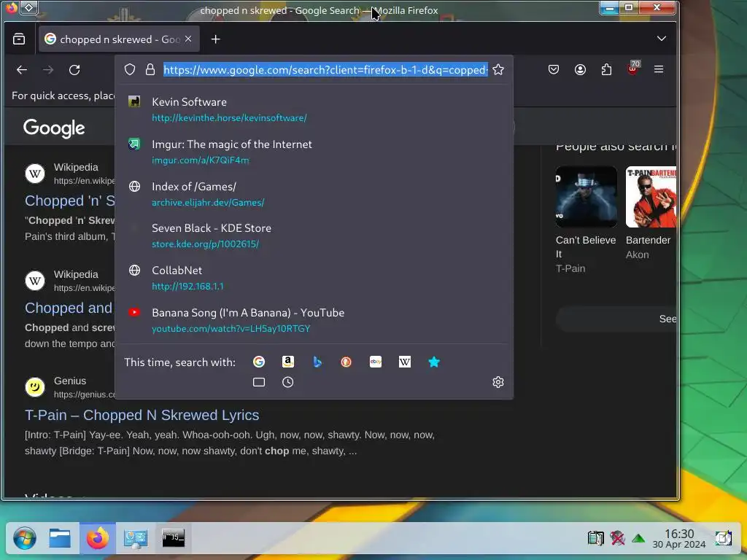The height and width of the screenshot is (560, 747).
Task: Open the terminal from taskbar
Action: [173, 537]
